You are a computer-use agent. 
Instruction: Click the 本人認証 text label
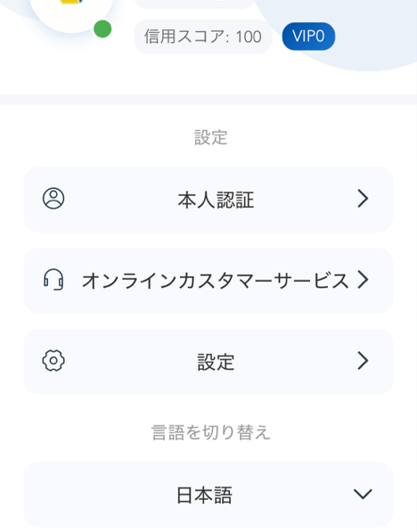point(216,200)
